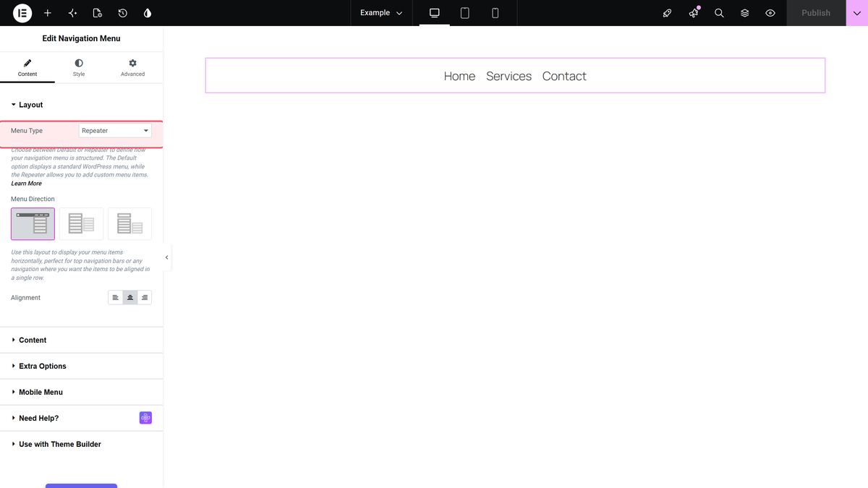The width and height of the screenshot is (868, 488).
Task: Switch to the Style tab
Action: pyautogui.click(x=79, y=68)
